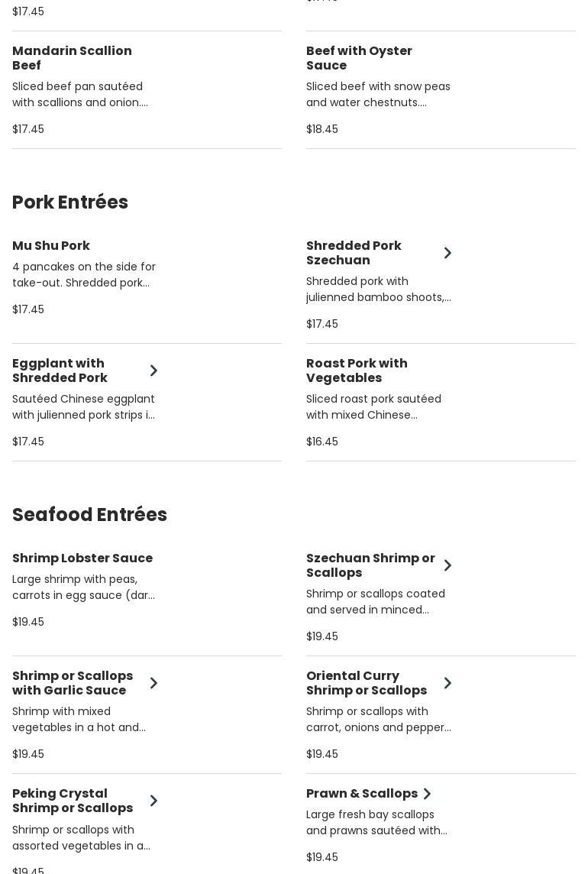
Task: Click chevron beside Shrimp or Scallops with Garlic Sauce
Action: pyautogui.click(x=153, y=683)
